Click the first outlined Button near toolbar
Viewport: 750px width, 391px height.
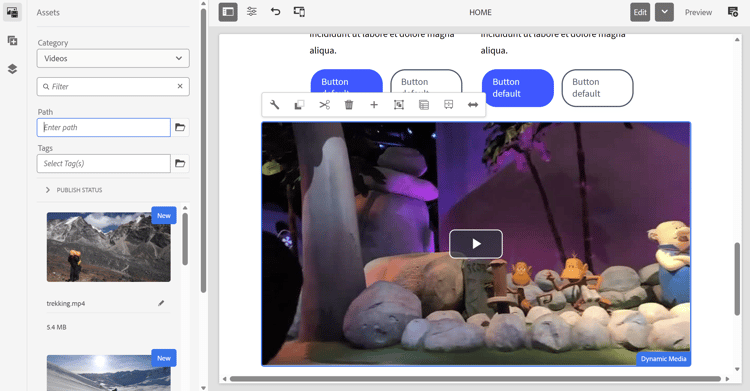click(x=426, y=81)
